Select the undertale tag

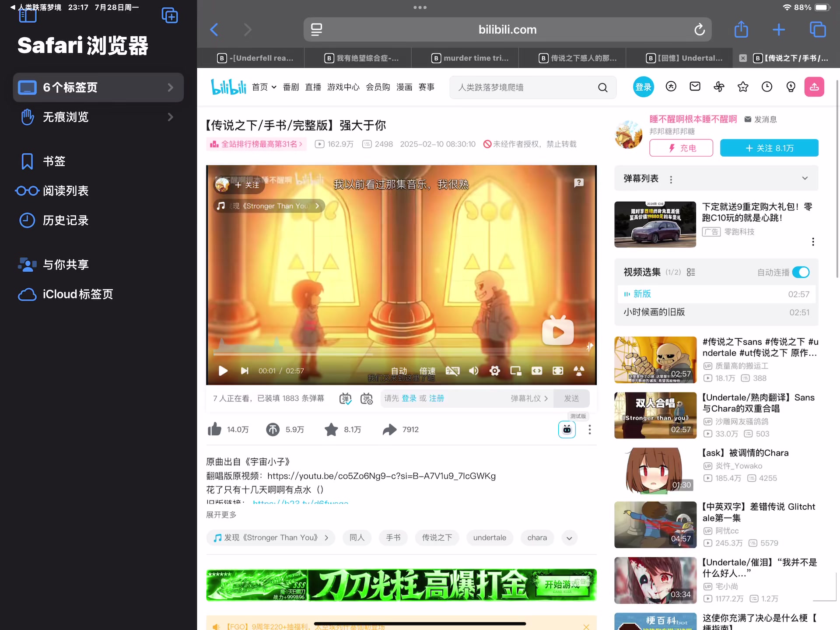(490, 538)
